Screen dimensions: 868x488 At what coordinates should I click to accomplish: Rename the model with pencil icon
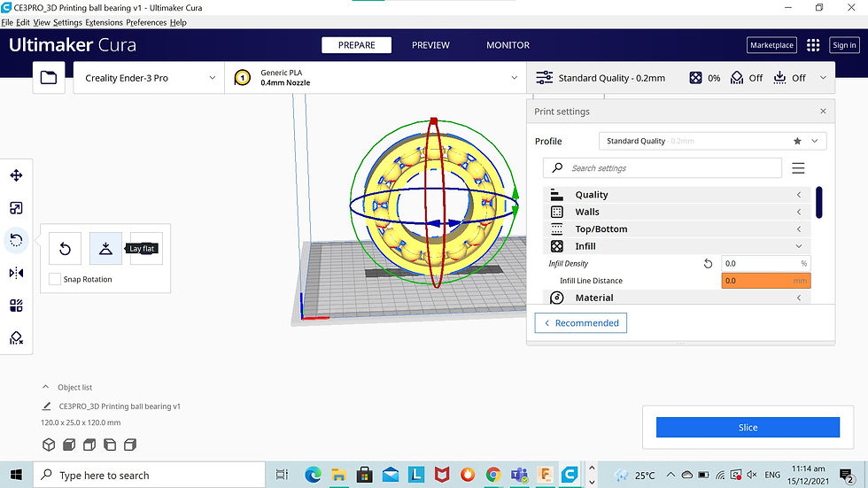(46, 407)
